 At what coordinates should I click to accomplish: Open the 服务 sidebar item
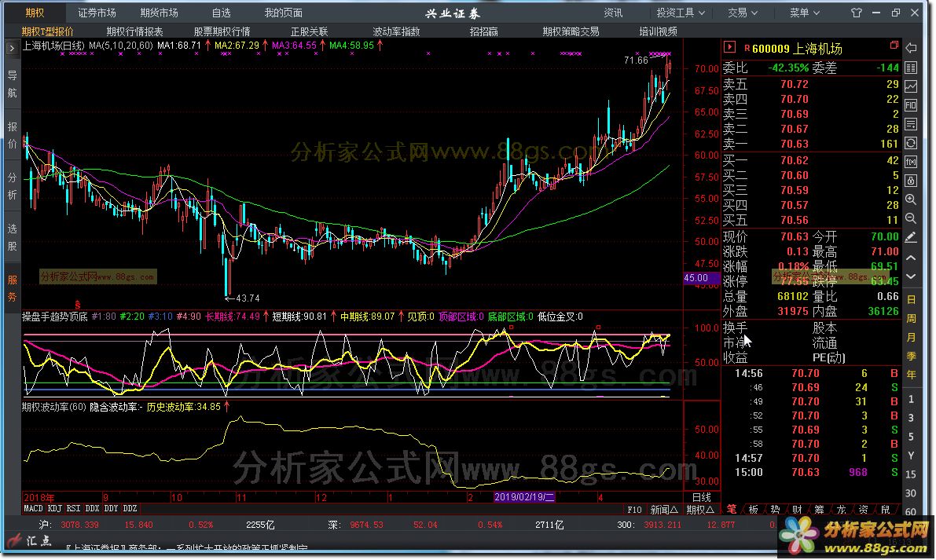tap(12, 289)
